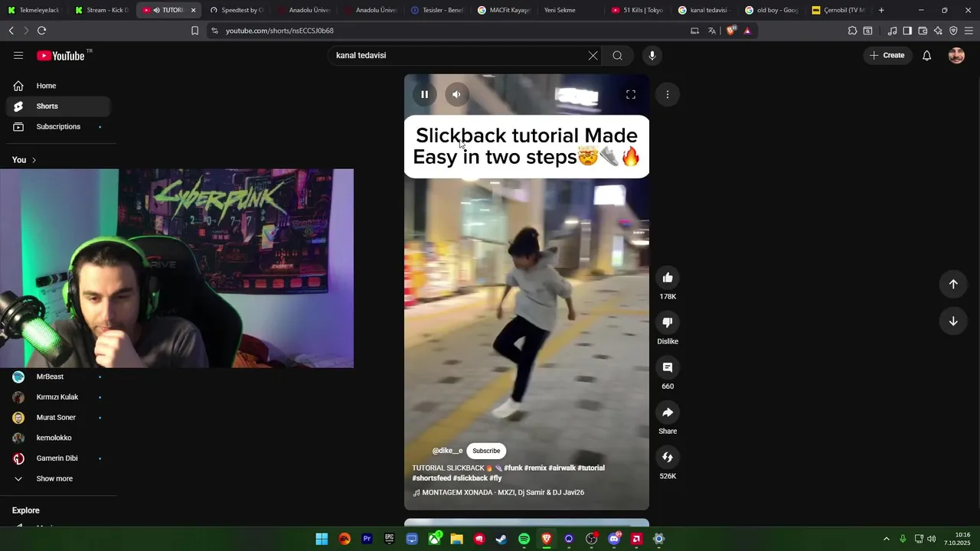This screenshot has height=551, width=980.
Task: Clear the search box with the X
Action: tap(593, 55)
